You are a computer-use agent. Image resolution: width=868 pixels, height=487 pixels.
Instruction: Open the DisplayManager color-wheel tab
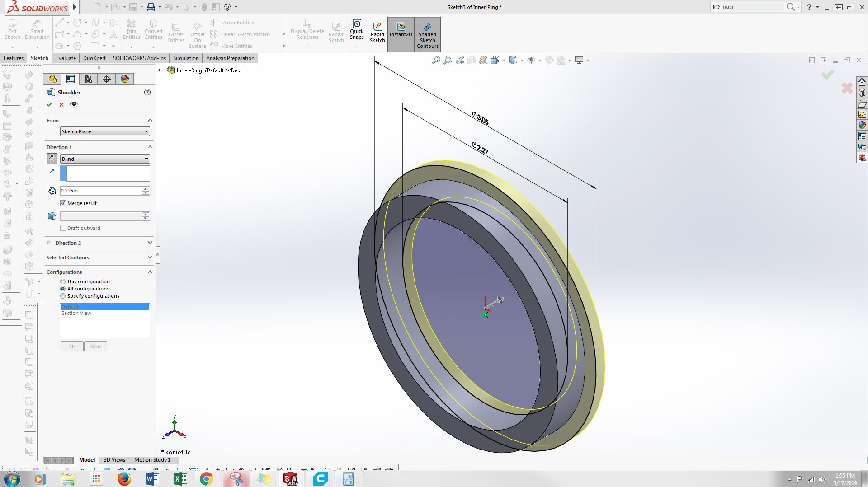pos(125,79)
